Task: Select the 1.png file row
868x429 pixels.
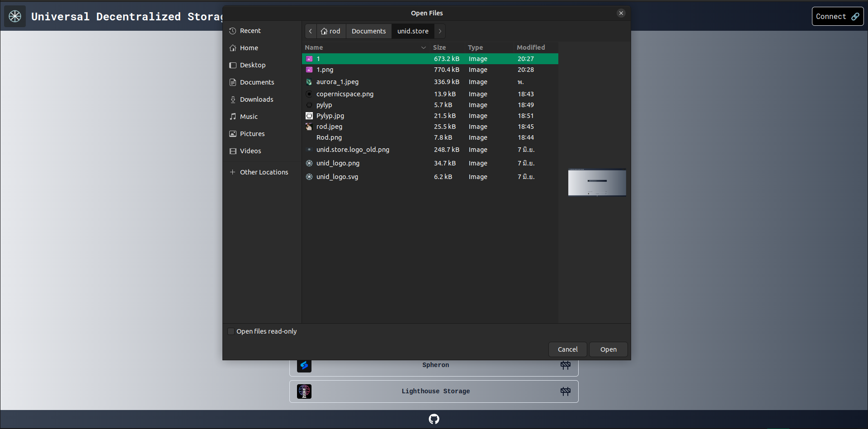Action: point(430,70)
